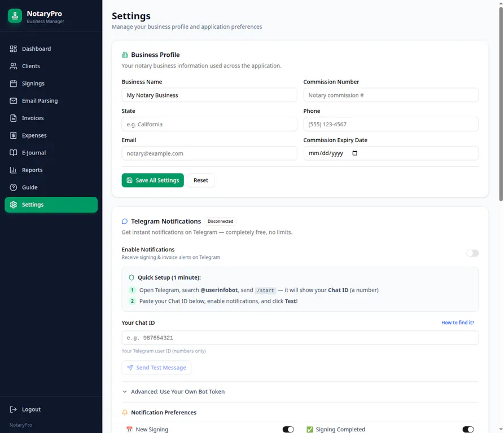
Task: Click the Reset button
Action: tap(201, 180)
